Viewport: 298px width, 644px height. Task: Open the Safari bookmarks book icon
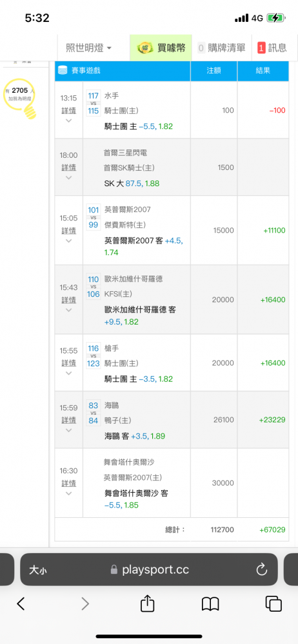(x=210, y=604)
